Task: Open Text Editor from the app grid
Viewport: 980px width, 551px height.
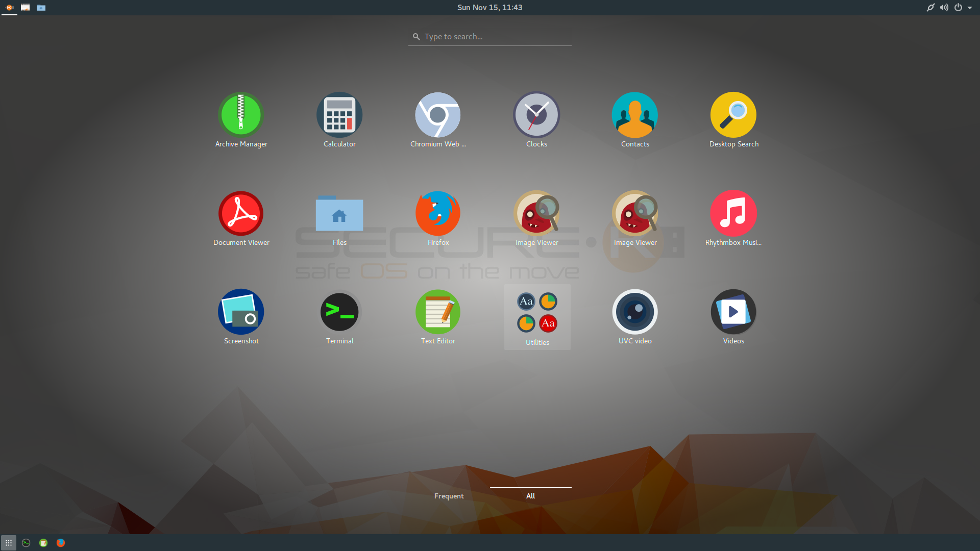Action: [438, 317]
